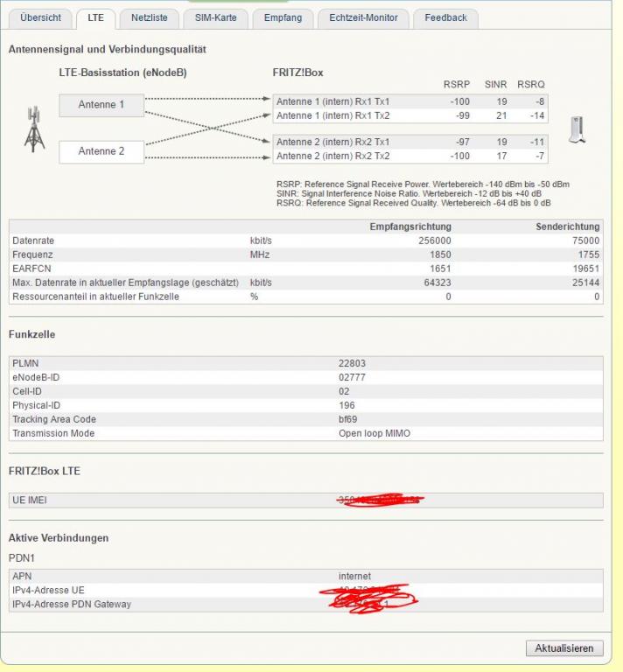Screen dimensions: 623x672
Task: Click the Frequenz value 1850
Action: (440, 255)
